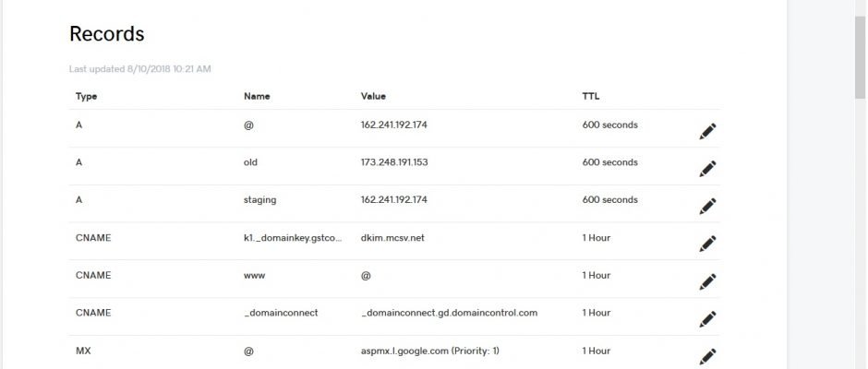Click the Last updated timestamp text

click(140, 69)
